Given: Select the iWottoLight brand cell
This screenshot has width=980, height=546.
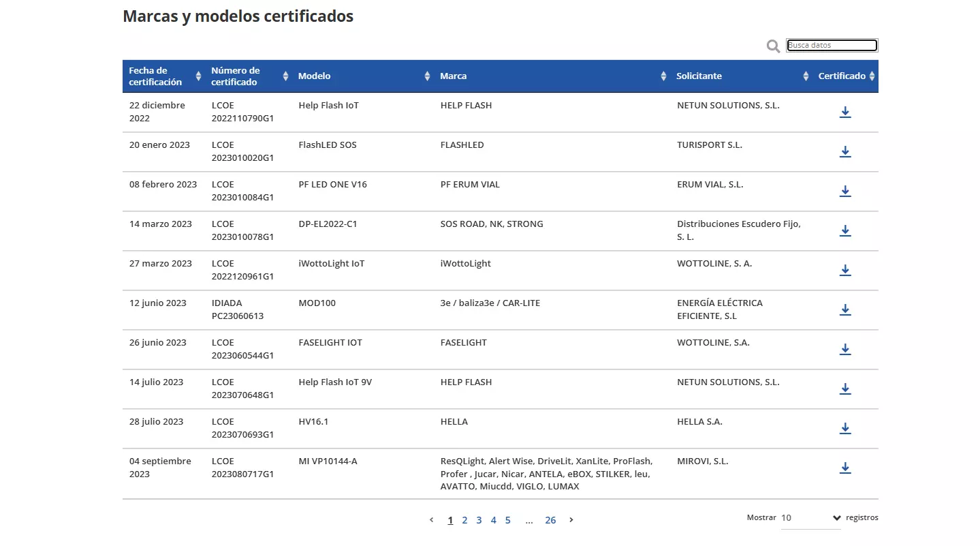Looking at the screenshot, I should coord(466,264).
